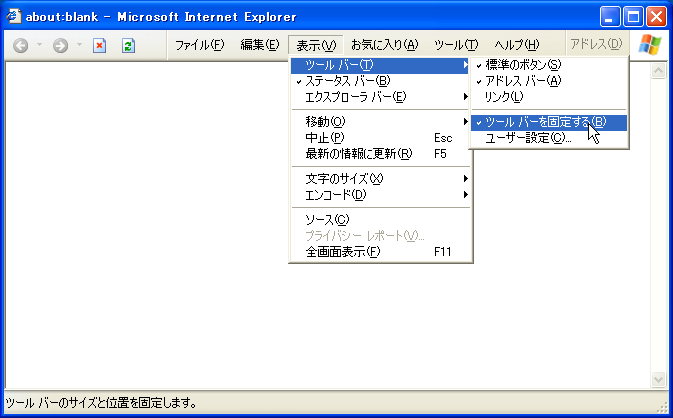This screenshot has width=673, height=418.
Task: Choose 中止(P) from the view menu
Action: [380, 138]
